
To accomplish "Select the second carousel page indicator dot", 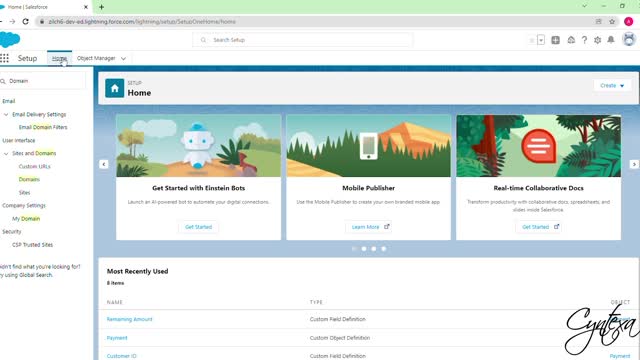I will coord(364,249).
